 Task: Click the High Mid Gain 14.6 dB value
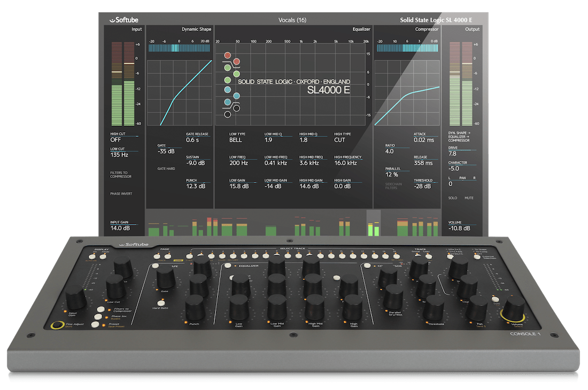click(309, 186)
